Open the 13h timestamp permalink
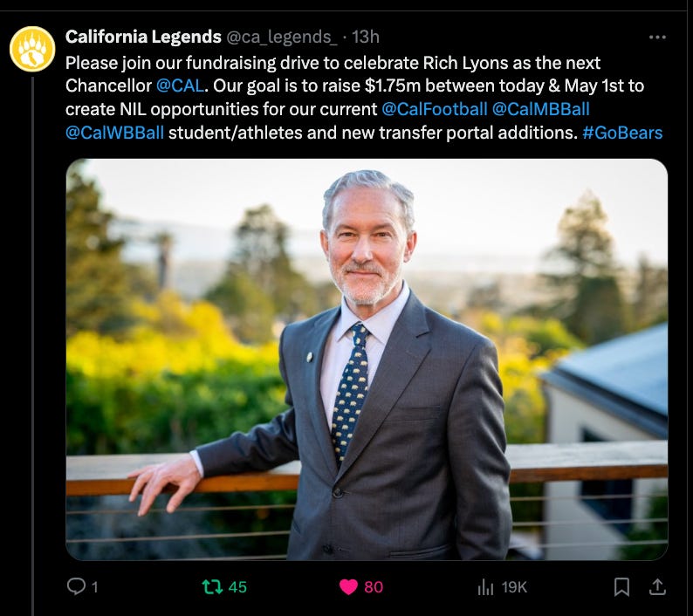The height and width of the screenshot is (616, 693). coord(366,38)
